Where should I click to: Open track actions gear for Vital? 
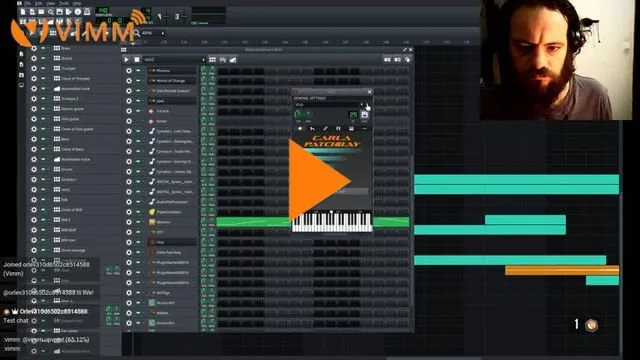[129, 242]
